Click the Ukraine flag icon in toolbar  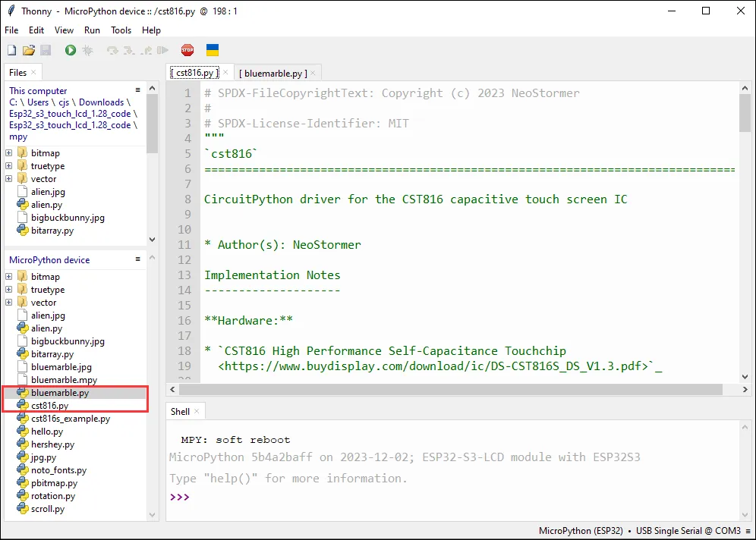tap(213, 50)
